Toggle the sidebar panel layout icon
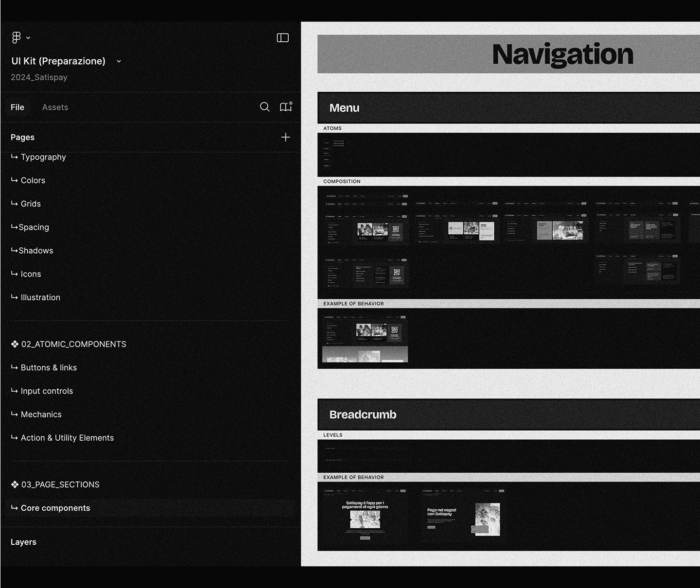The width and height of the screenshot is (700, 588). pyautogui.click(x=282, y=38)
